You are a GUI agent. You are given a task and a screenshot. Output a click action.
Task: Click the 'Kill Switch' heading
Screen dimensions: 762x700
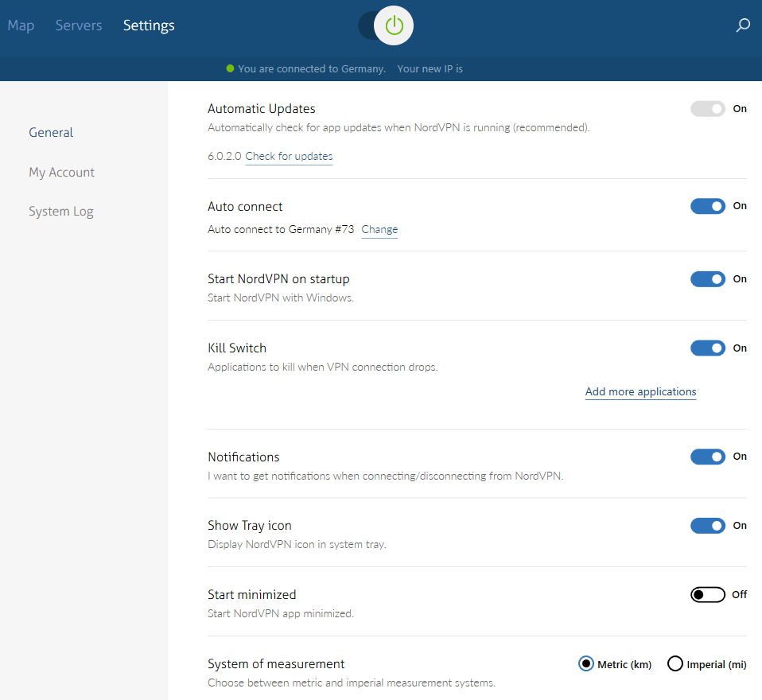tap(237, 348)
